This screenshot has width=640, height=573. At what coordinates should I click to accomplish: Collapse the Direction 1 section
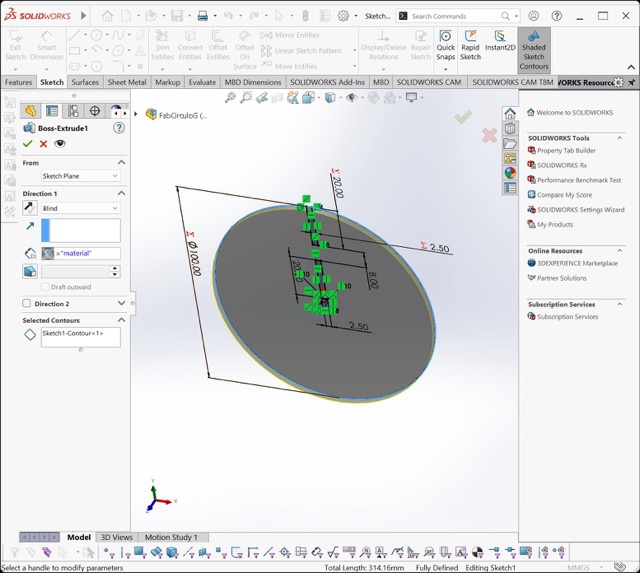click(x=121, y=193)
